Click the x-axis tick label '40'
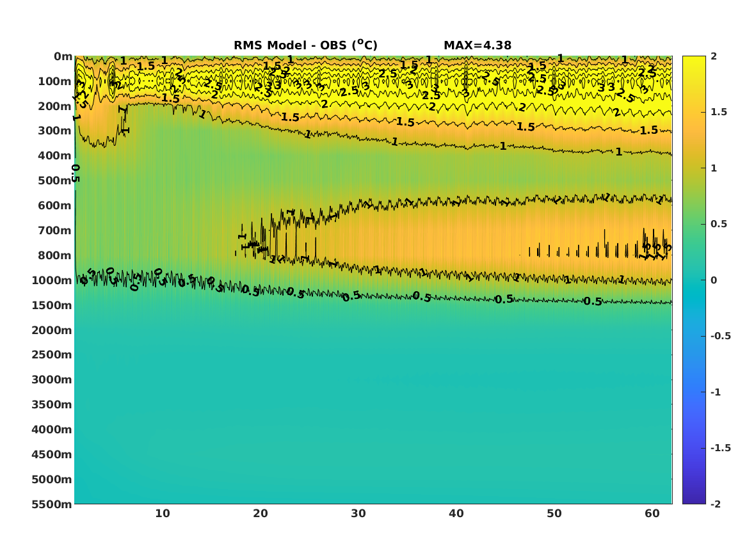 [456, 513]
